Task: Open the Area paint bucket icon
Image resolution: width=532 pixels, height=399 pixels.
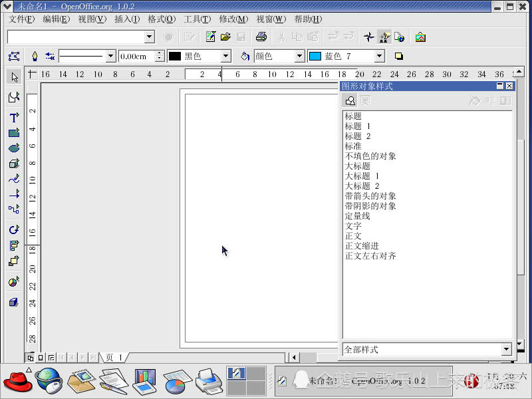Action: [x=245, y=57]
